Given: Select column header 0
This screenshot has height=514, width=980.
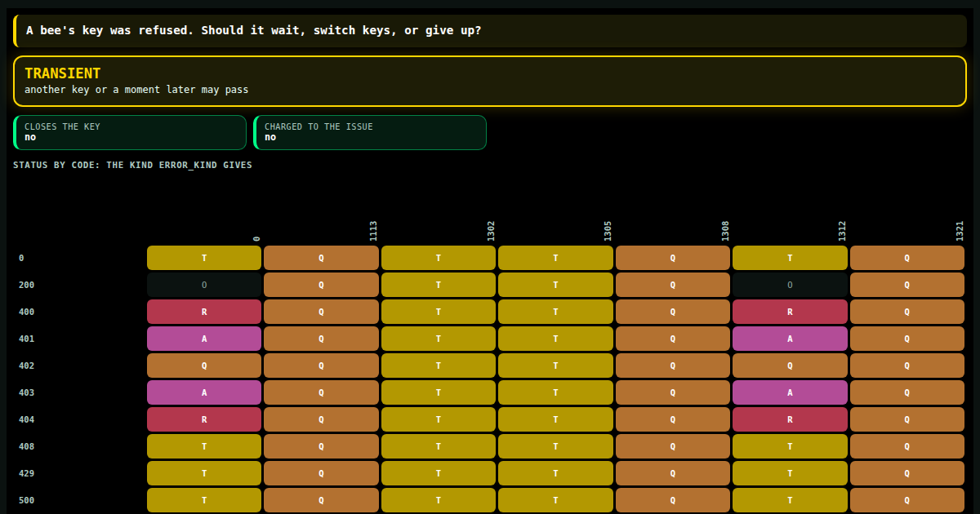Looking at the screenshot, I should point(256,239).
